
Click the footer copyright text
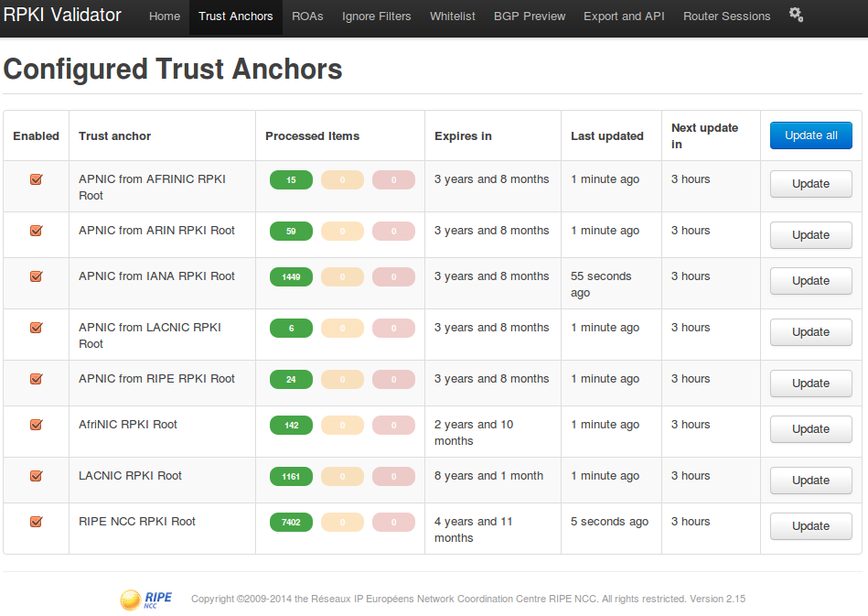[x=468, y=599]
